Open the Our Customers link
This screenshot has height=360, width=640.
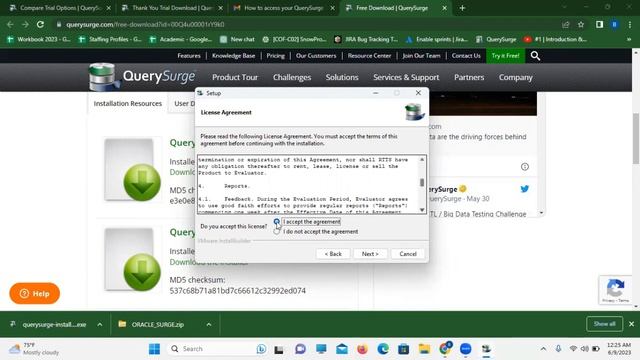[316, 56]
